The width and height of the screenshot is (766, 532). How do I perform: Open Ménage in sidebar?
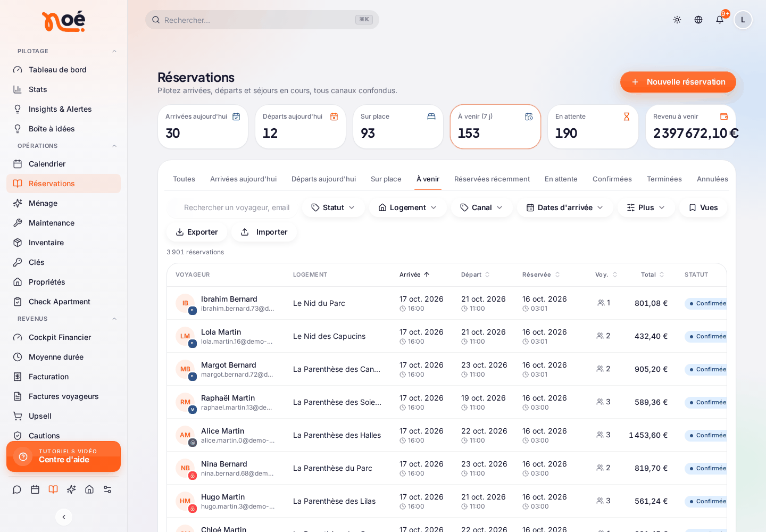click(63, 203)
